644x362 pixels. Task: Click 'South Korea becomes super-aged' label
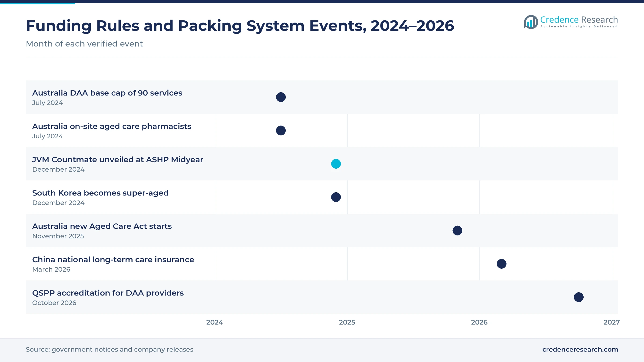tap(100, 193)
